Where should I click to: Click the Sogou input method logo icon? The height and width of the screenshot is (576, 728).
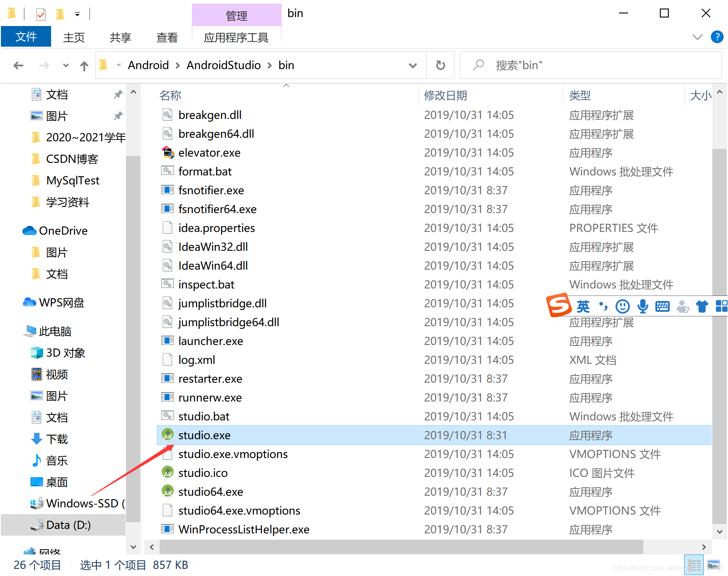click(x=559, y=305)
